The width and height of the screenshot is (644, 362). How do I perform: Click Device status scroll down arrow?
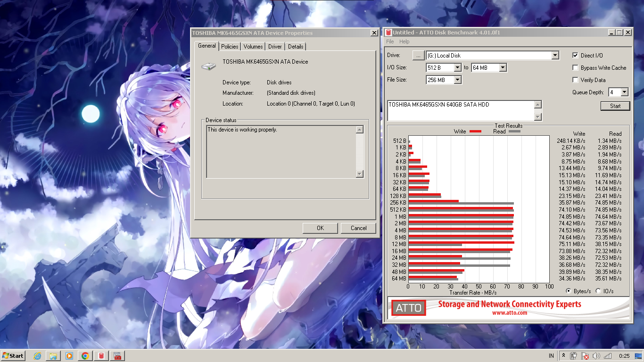[360, 174]
